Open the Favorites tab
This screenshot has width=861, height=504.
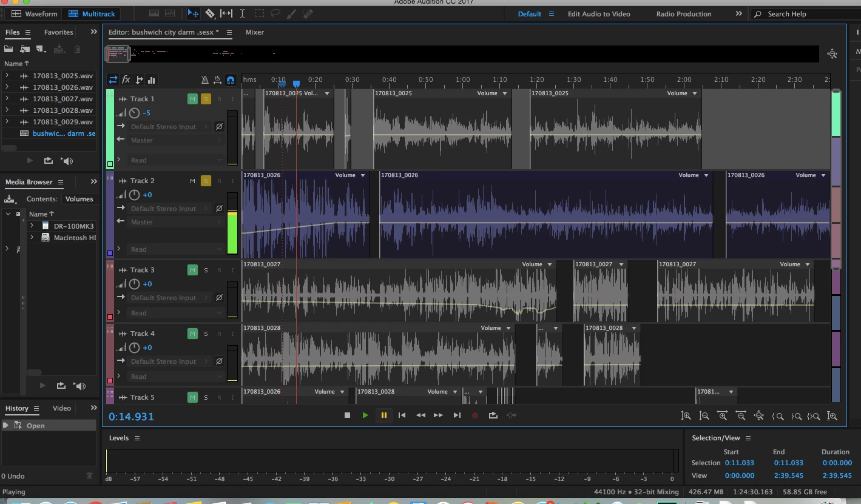58,32
